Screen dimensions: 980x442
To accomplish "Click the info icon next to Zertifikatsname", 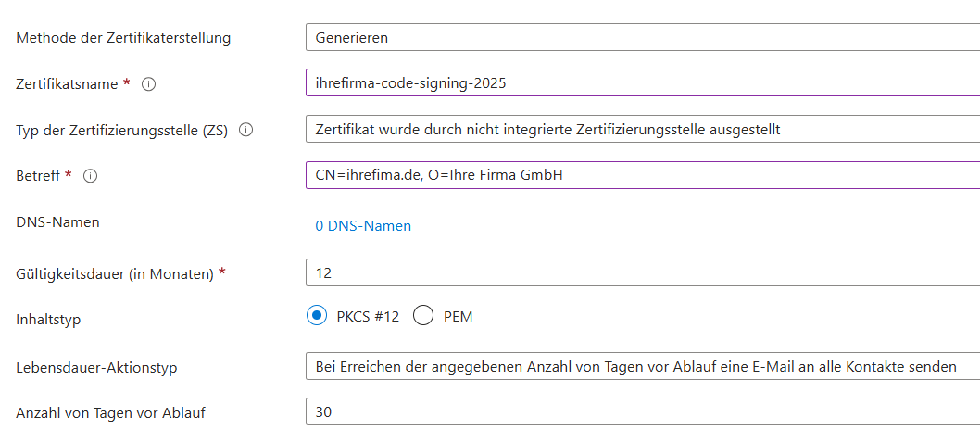I will coord(148,83).
